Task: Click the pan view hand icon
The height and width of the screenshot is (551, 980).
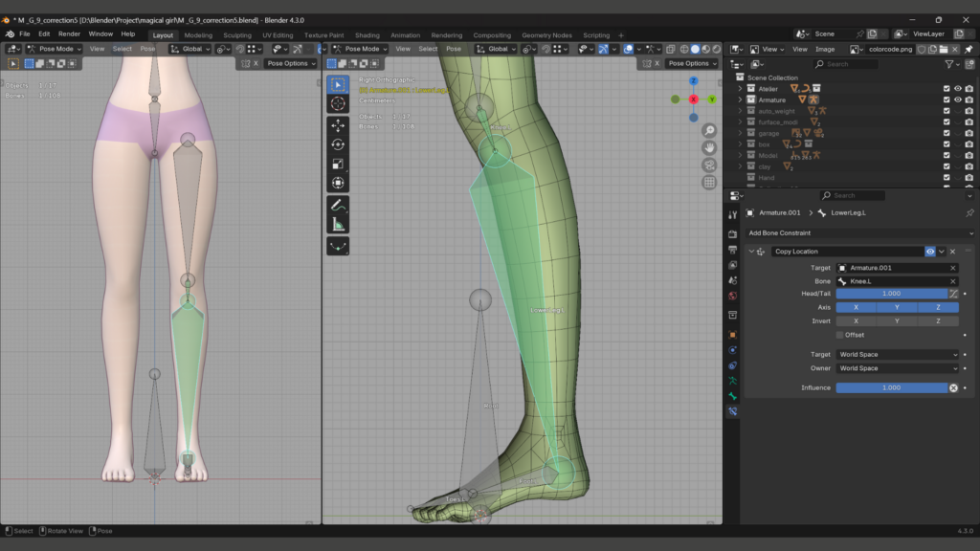Action: pos(709,147)
